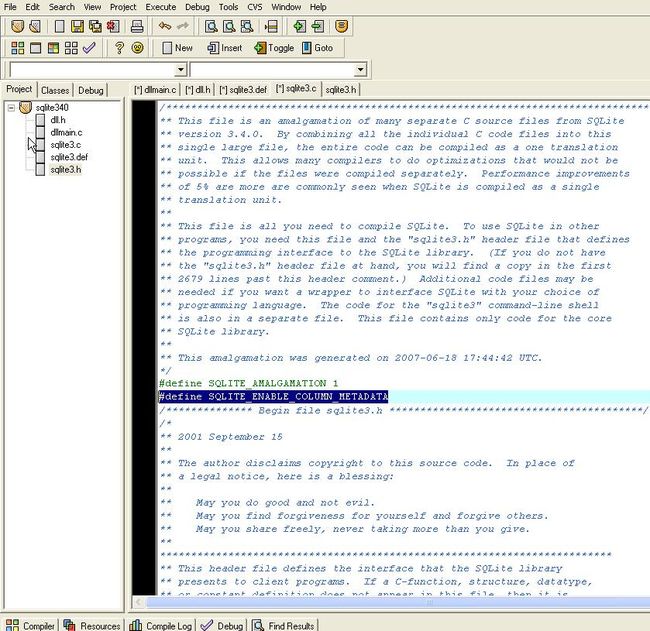Select dll.h in project tree
This screenshot has width=650, height=631.
pyautogui.click(x=58, y=120)
